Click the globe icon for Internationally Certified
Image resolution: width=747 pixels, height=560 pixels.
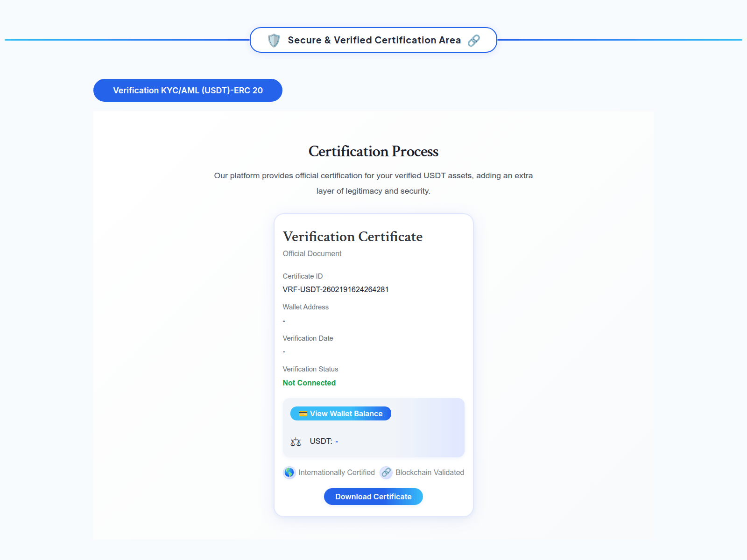pos(289,473)
